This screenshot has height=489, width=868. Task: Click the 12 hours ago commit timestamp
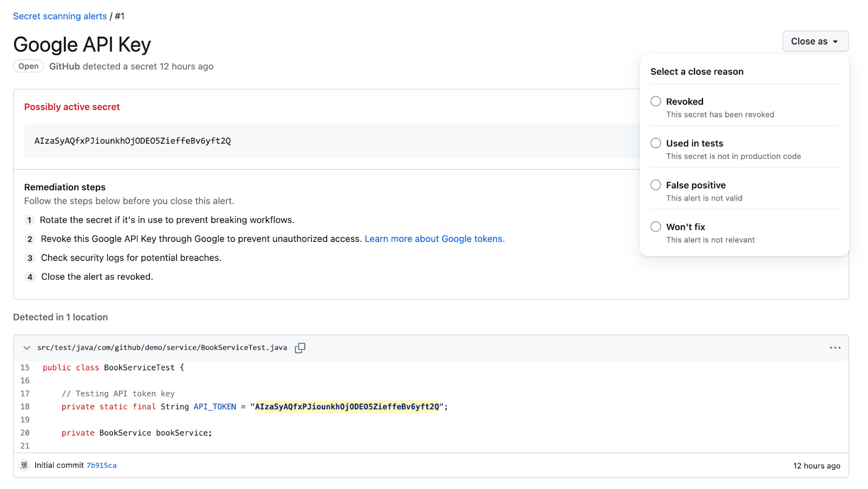point(816,466)
